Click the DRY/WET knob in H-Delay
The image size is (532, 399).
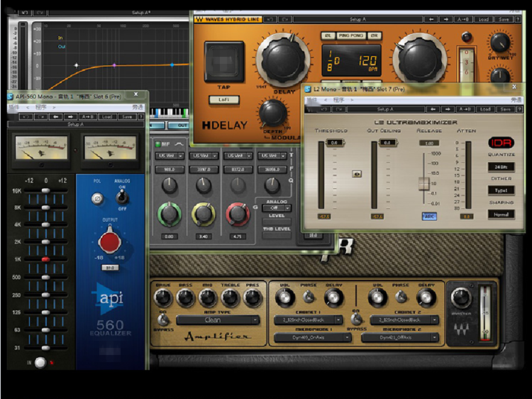click(500, 43)
